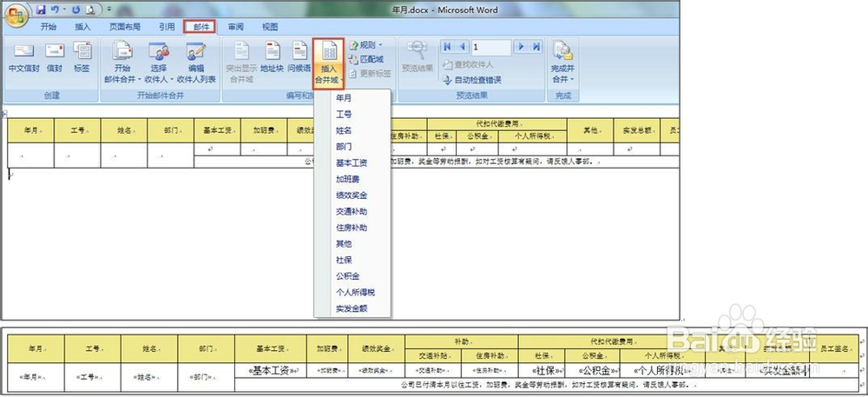This screenshot has height=397, width=868.
Task: Redo the last action in the quick access toolbar
Action: (x=76, y=10)
